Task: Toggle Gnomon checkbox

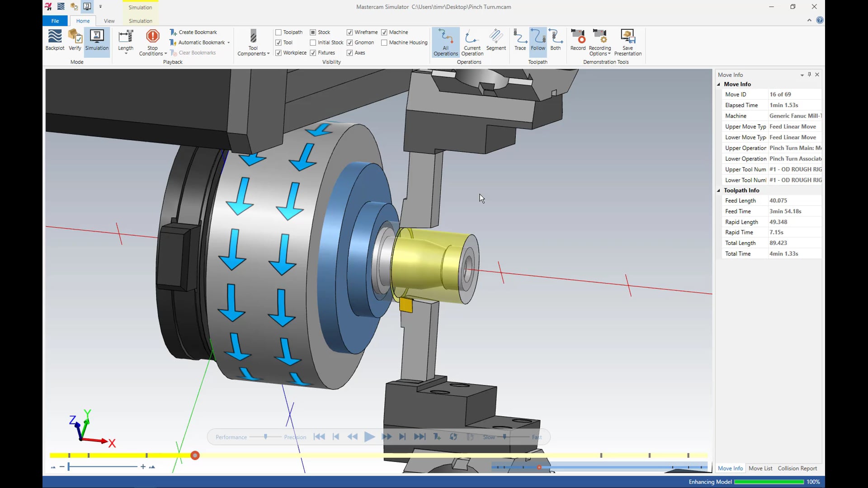Action: pyautogui.click(x=349, y=42)
